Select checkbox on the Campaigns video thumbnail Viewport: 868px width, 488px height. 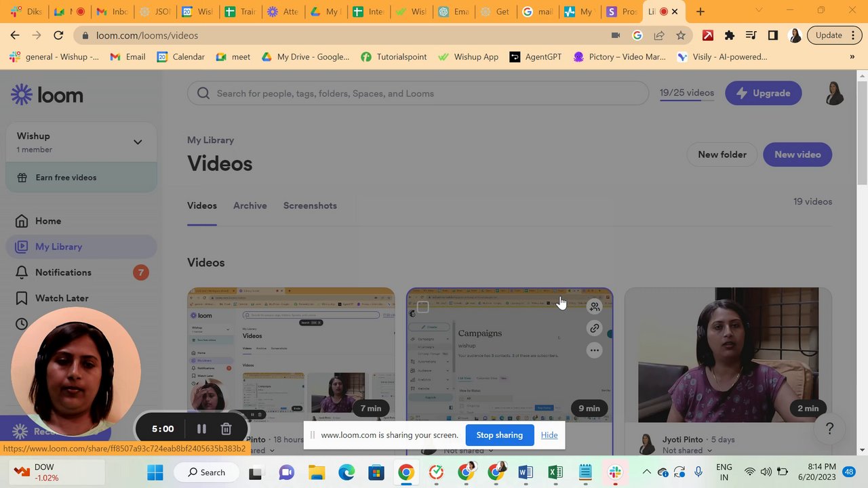pyautogui.click(x=423, y=307)
